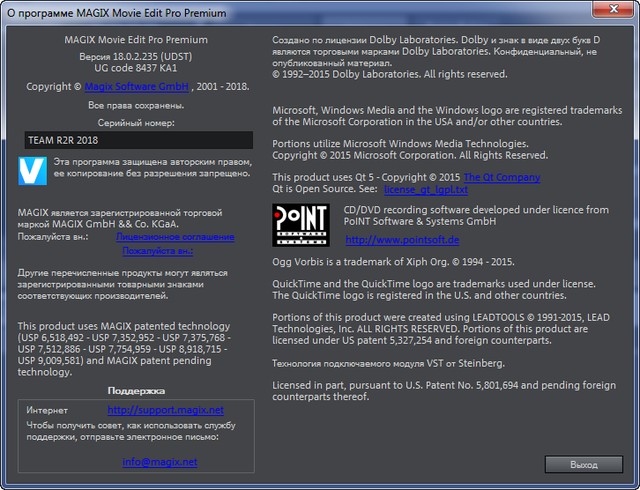
Task: Click the serial number field TEAM R2R 2018
Action: click(x=139, y=140)
